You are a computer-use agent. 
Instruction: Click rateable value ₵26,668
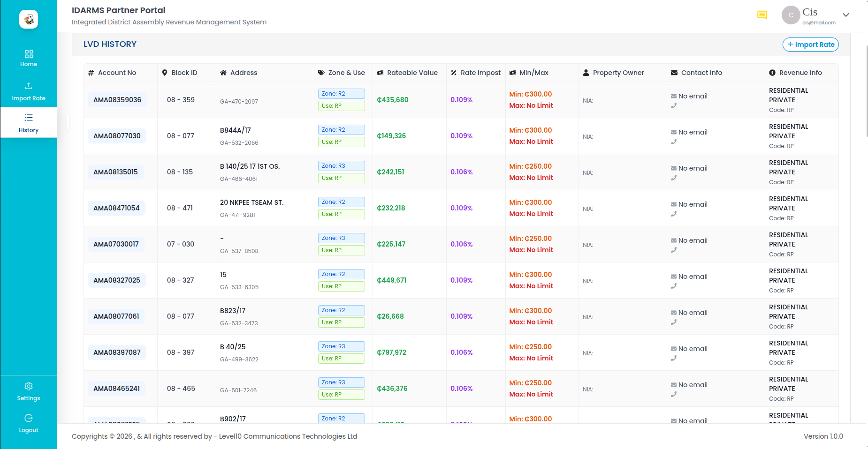pyautogui.click(x=390, y=316)
